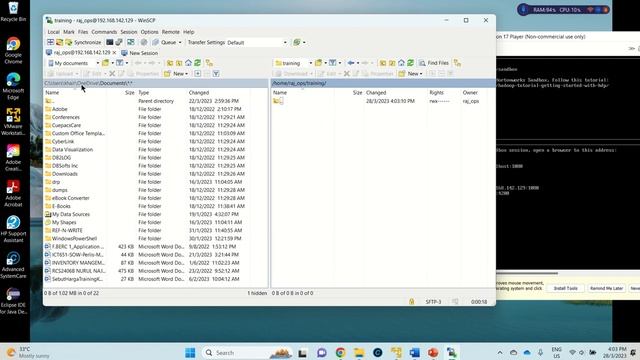Go to remote parent directory icon
The width and height of the screenshot is (640, 360).
tap(383, 63)
